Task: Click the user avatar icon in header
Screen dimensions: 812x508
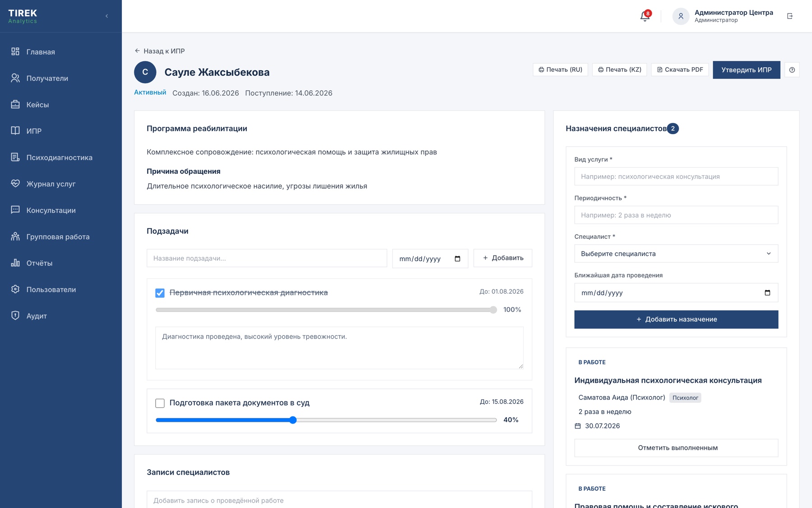Action: (x=681, y=16)
